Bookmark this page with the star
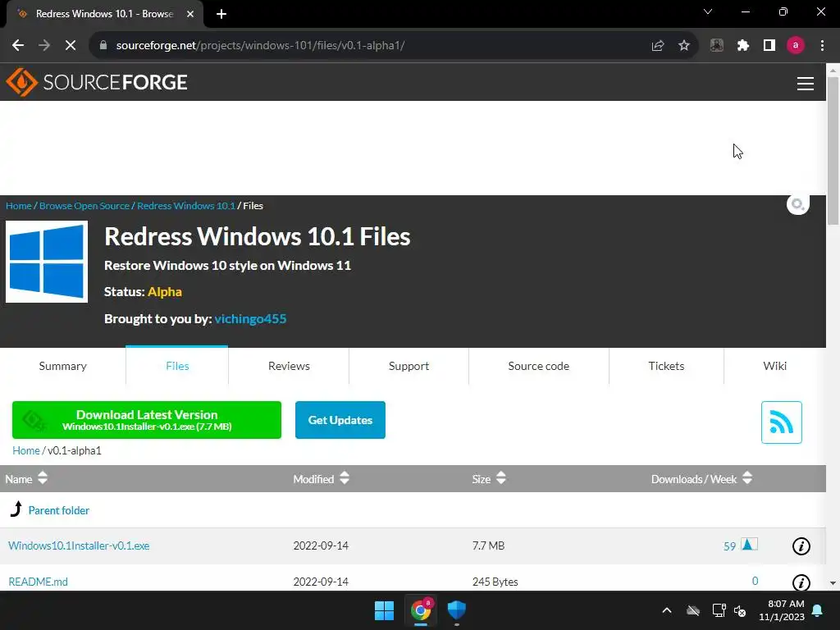Viewport: 840px width, 630px height. click(684, 46)
